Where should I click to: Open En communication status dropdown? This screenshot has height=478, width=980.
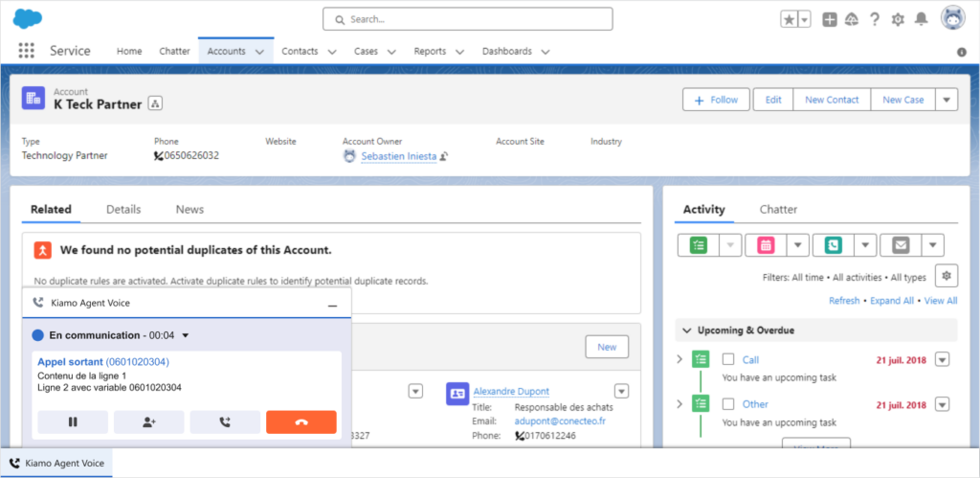[x=186, y=335]
